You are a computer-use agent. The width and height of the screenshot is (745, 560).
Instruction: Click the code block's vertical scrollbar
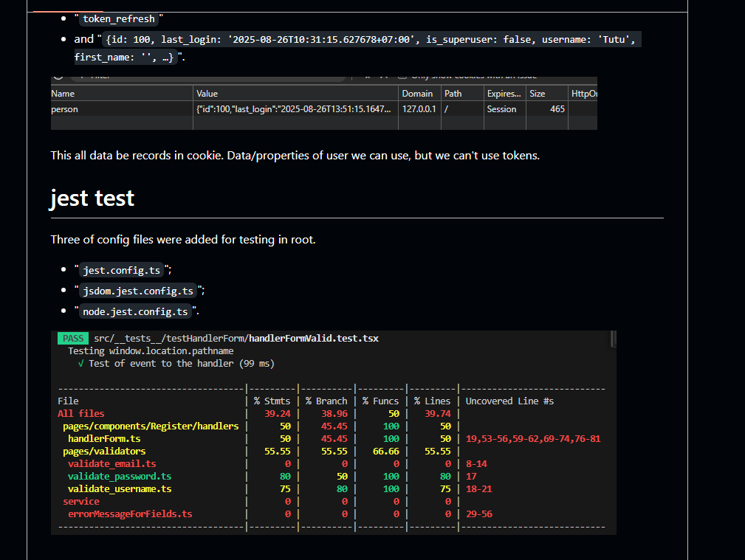point(612,339)
